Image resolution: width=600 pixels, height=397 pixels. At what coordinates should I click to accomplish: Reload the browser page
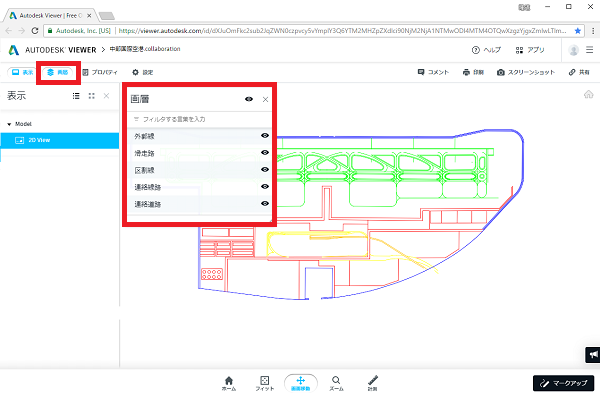click(35, 31)
